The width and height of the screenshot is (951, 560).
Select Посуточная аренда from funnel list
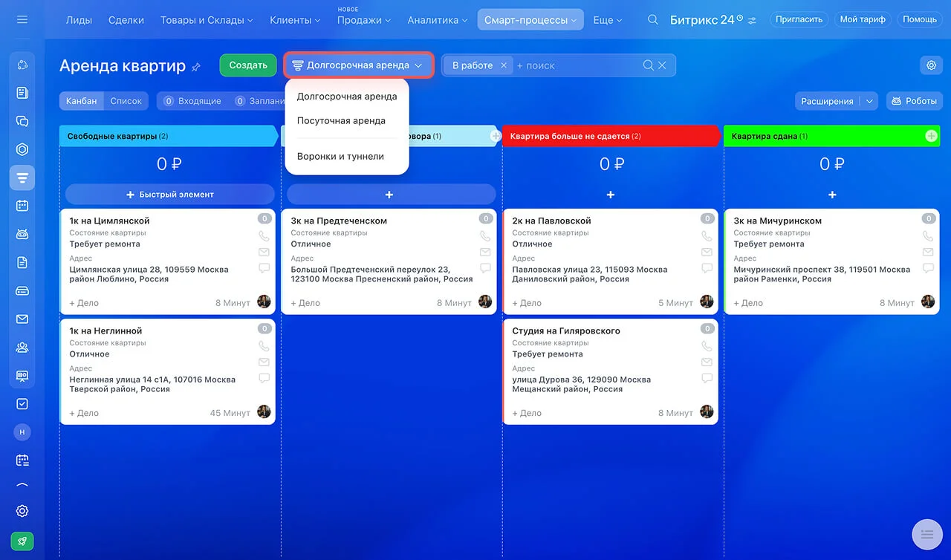tap(341, 120)
